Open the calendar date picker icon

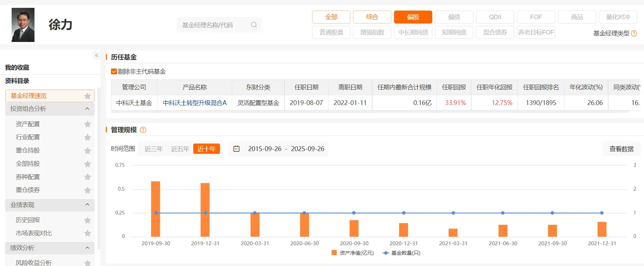(236, 149)
